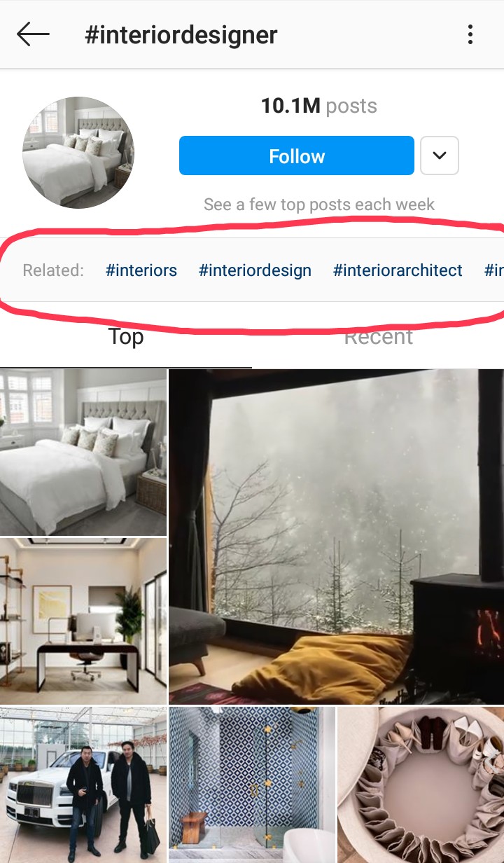Tap the hashtag bedroom profile picture
Viewport: 504px width, 863px height.
coord(78,153)
